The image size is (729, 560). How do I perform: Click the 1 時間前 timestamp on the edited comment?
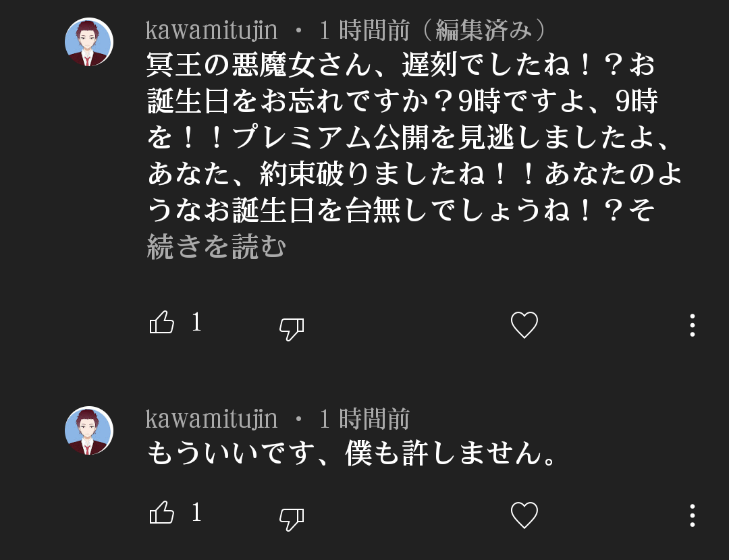pos(364,30)
